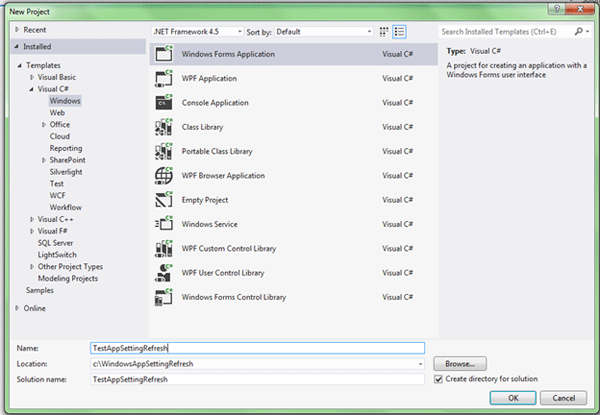The height and width of the screenshot is (415, 600).
Task: Click the Windows Service template icon
Action: click(x=164, y=224)
